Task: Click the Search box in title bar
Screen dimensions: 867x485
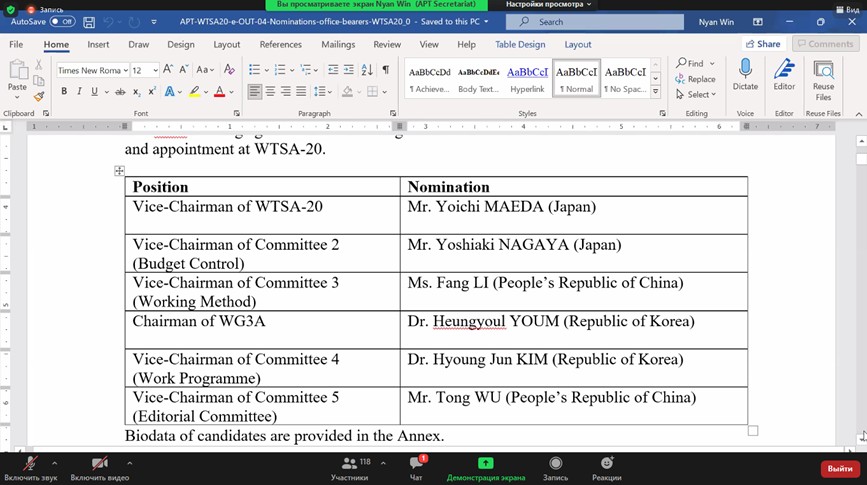Action: [594, 22]
